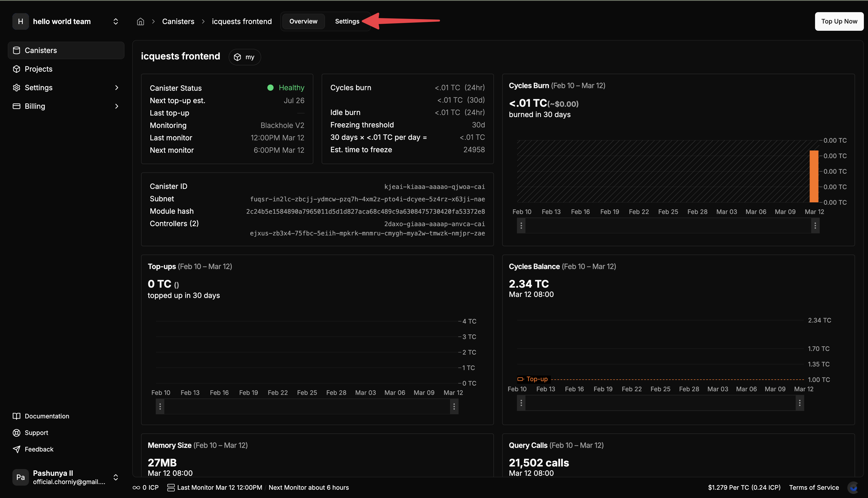Open the Terms of Service link

pyautogui.click(x=814, y=487)
